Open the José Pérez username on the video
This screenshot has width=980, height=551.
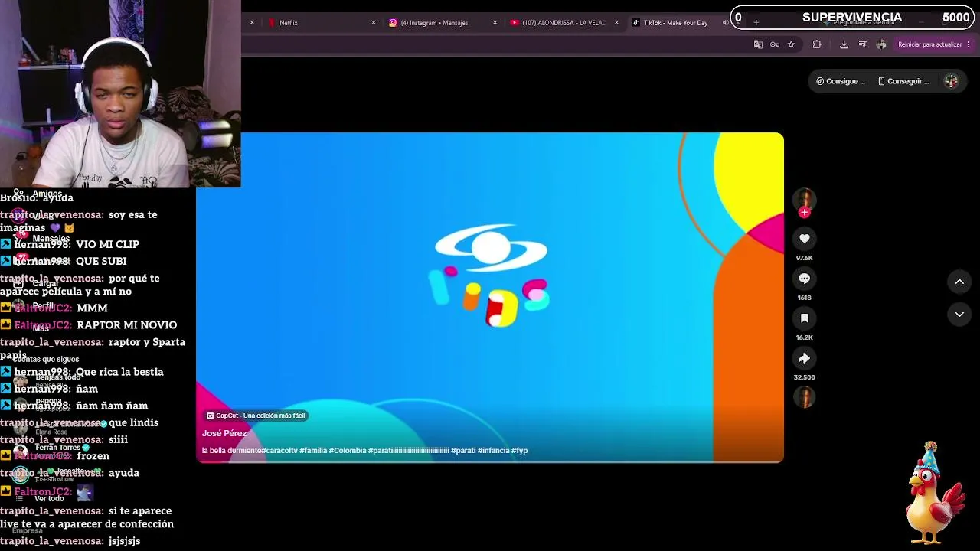[x=224, y=433]
